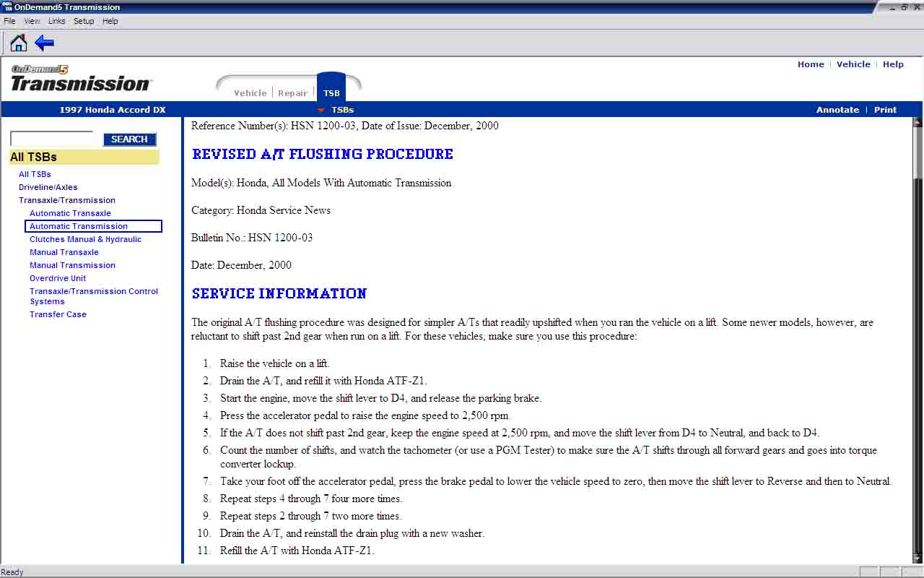Click the Home house icon in toolbar
The image size is (924, 578).
pos(18,43)
